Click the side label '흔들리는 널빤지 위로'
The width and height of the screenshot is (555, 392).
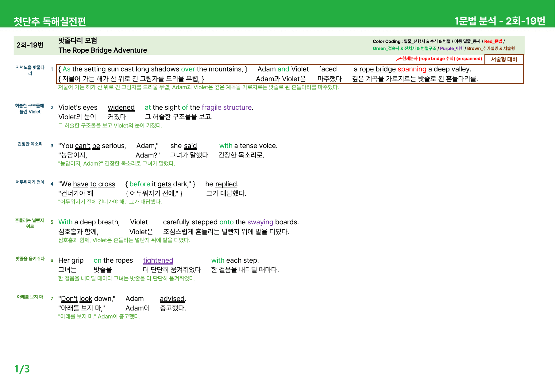pyautogui.click(x=30, y=223)
